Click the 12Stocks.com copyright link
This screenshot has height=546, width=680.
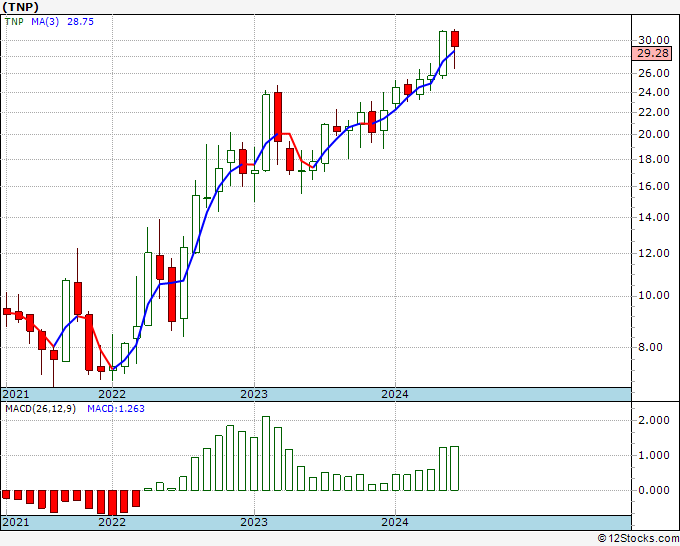click(638, 539)
